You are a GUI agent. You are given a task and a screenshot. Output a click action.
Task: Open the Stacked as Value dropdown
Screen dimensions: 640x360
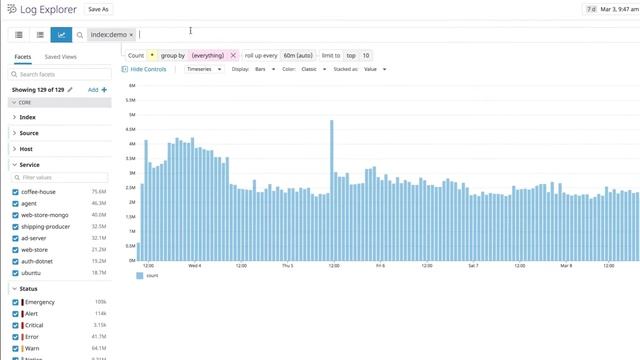pyautogui.click(x=375, y=69)
